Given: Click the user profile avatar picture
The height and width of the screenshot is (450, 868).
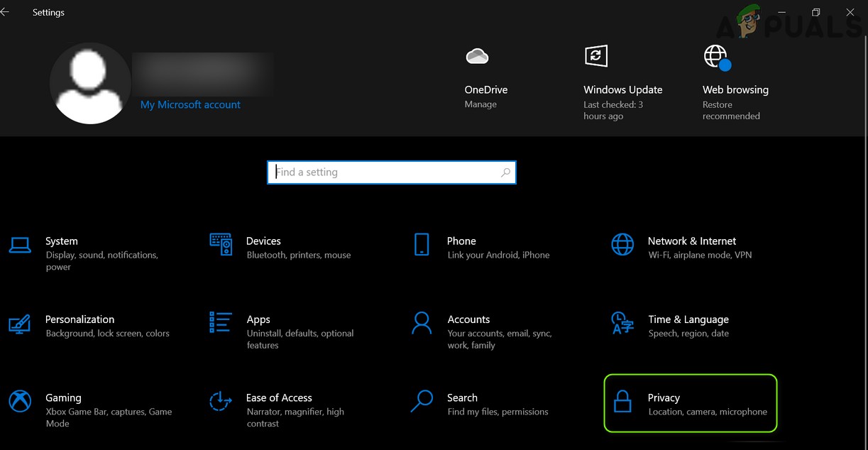Looking at the screenshot, I should (90, 82).
